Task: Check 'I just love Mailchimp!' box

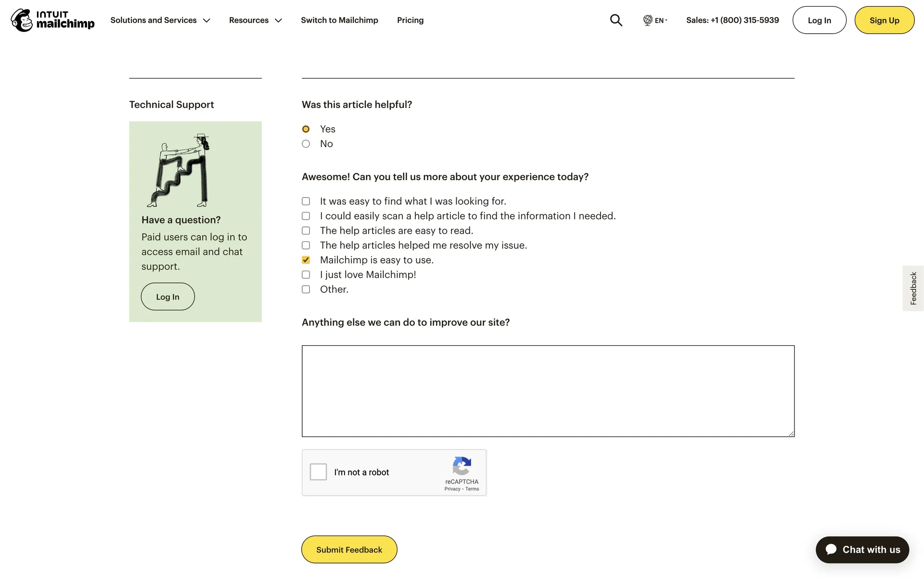Action: 306,275
